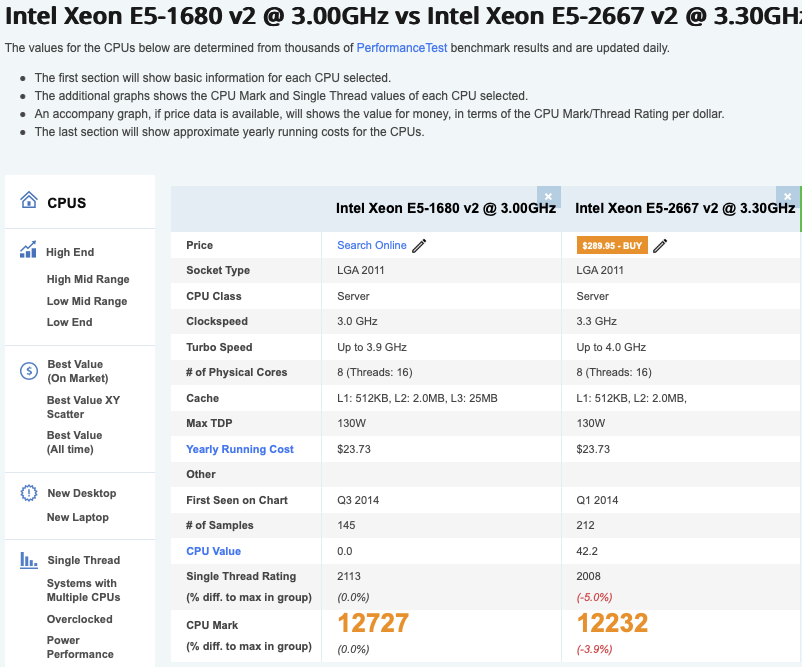The image size is (802, 667).
Task: Click the Single Thread bar chart icon
Action: pyautogui.click(x=29, y=560)
